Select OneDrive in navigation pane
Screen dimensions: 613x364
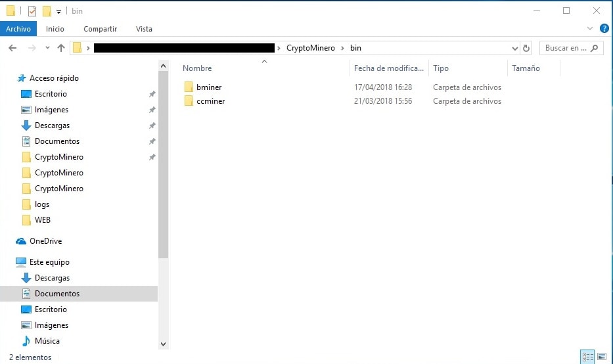45,241
